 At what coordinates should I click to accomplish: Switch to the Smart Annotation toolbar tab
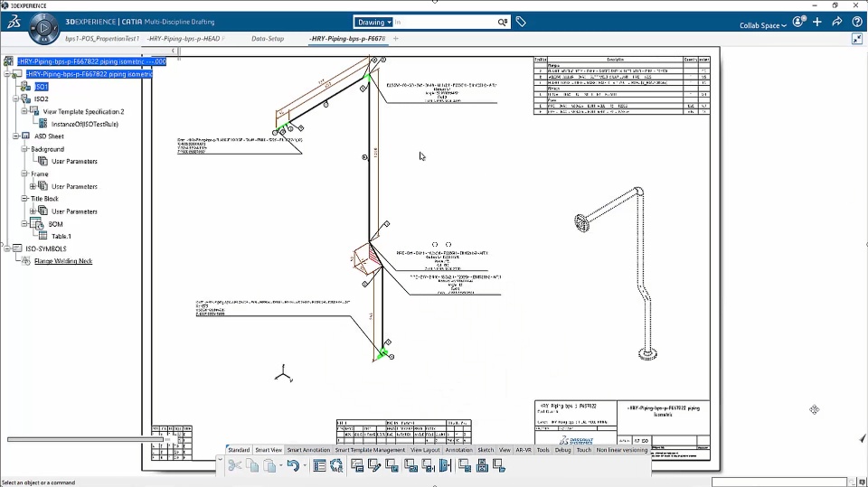308,450
